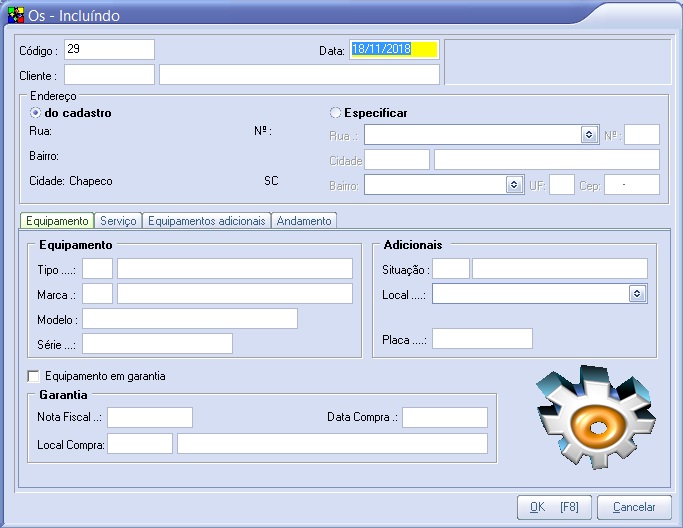The image size is (683, 528).
Task: Open the Bairro combo box arrow
Action: point(514,184)
